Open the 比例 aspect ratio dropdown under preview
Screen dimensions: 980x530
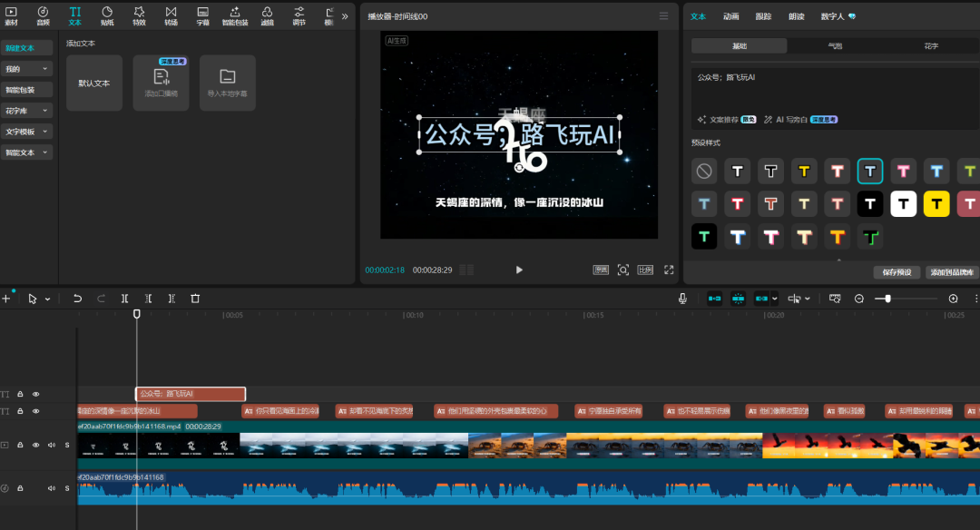coord(646,269)
